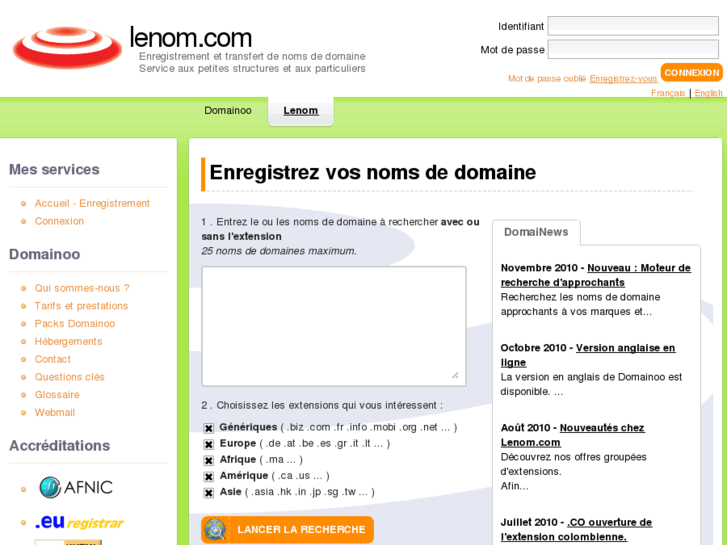Click the CONNEXION button

tap(692, 73)
